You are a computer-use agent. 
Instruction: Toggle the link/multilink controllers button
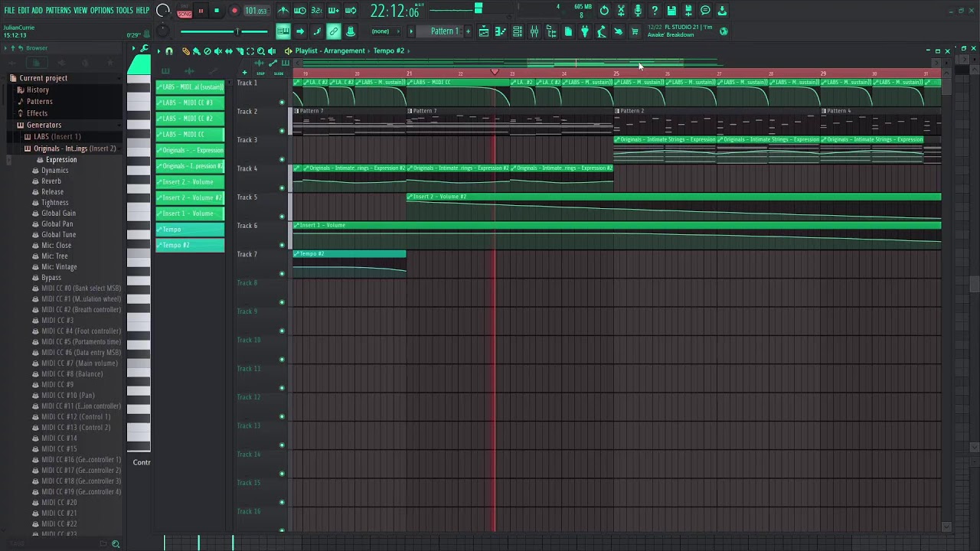point(334,31)
